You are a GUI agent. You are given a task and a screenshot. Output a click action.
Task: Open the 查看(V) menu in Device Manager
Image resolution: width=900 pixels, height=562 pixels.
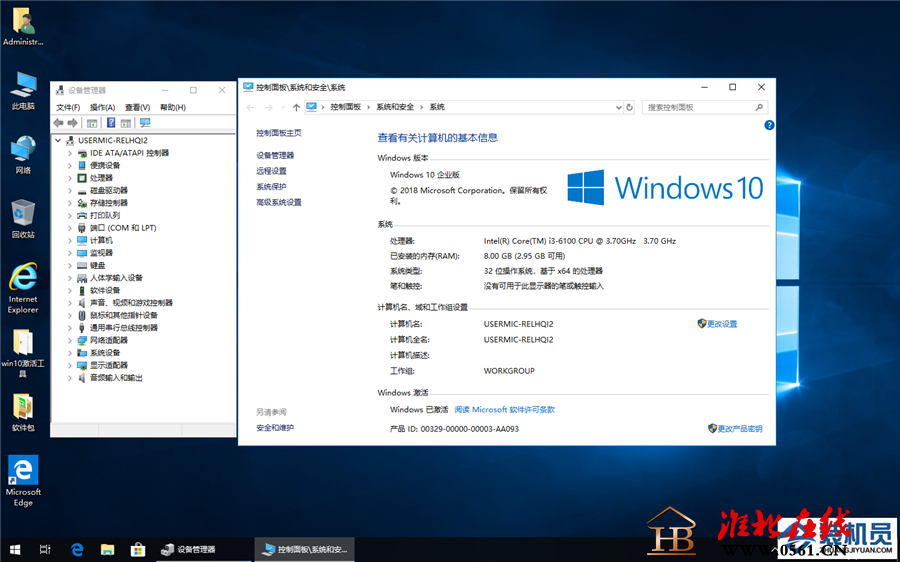pos(137,107)
